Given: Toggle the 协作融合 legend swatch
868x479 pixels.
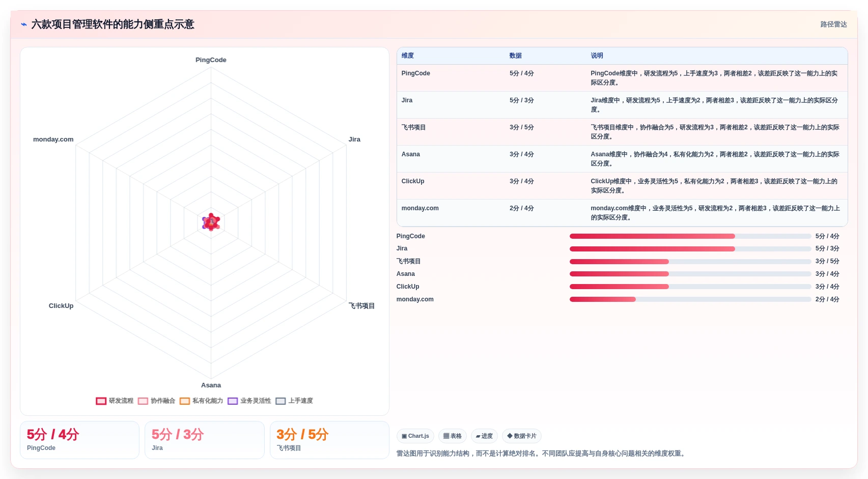Looking at the screenshot, I should pos(143,401).
